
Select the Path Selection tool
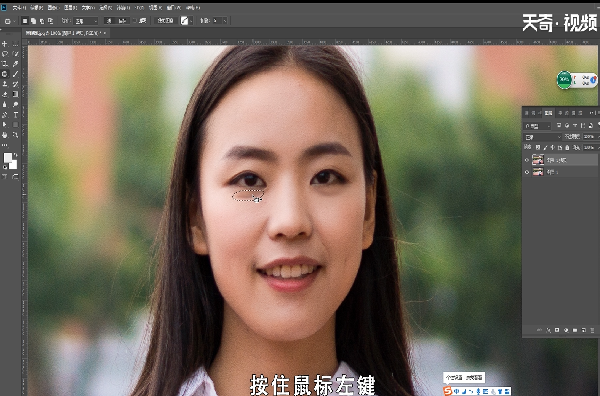(5, 124)
